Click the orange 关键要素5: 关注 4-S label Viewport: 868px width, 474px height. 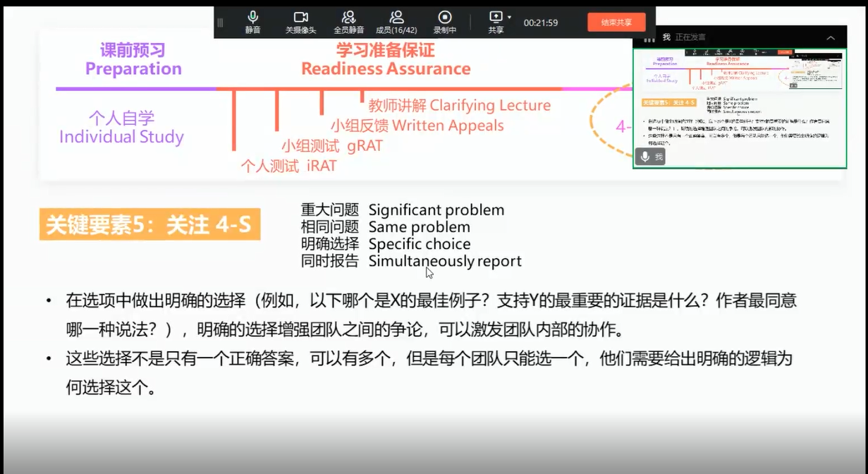pyautogui.click(x=149, y=225)
